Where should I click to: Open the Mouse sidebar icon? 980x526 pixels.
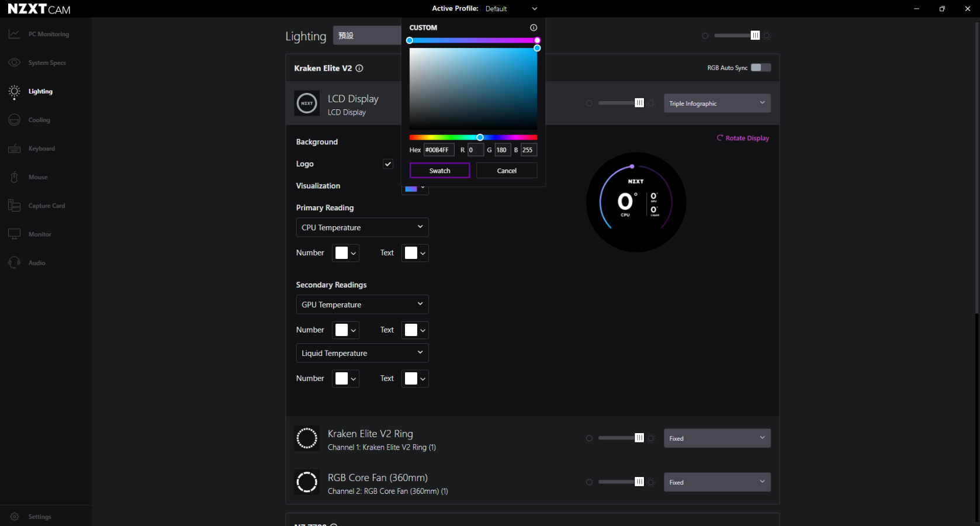15,177
